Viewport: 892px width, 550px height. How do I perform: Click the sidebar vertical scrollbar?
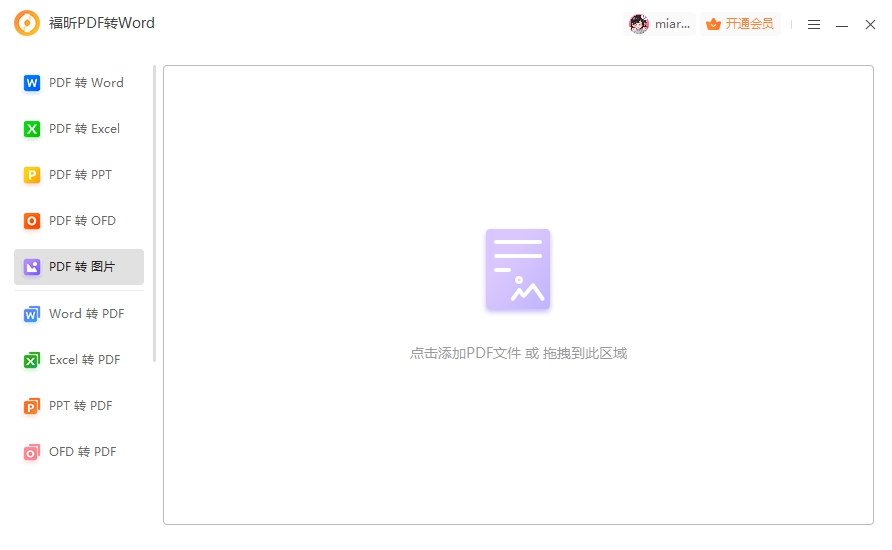coord(155,212)
